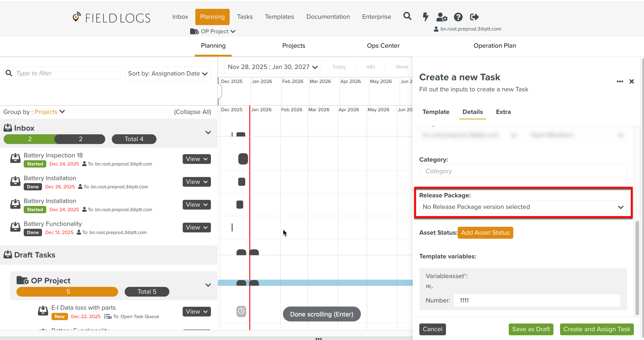Open the Ops Center tab
The image size is (644, 340).
pyautogui.click(x=383, y=46)
